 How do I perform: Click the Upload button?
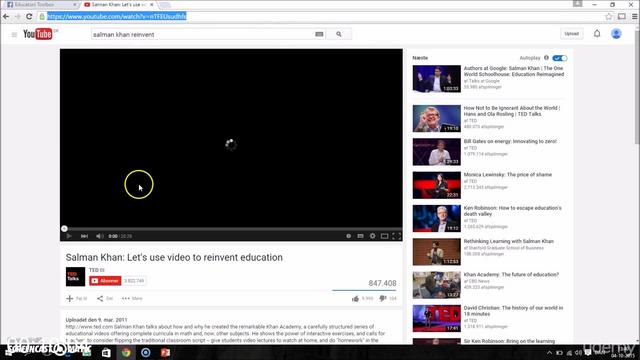coord(571,34)
